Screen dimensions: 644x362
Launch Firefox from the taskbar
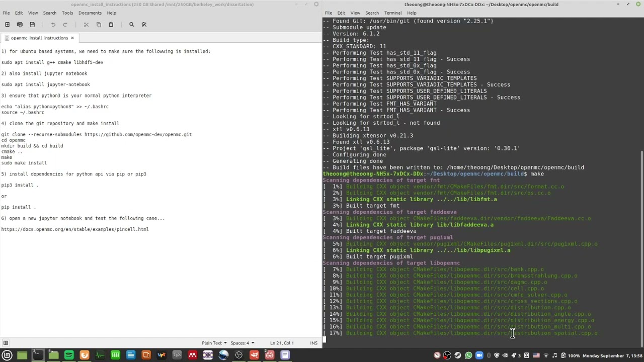[85, 355]
